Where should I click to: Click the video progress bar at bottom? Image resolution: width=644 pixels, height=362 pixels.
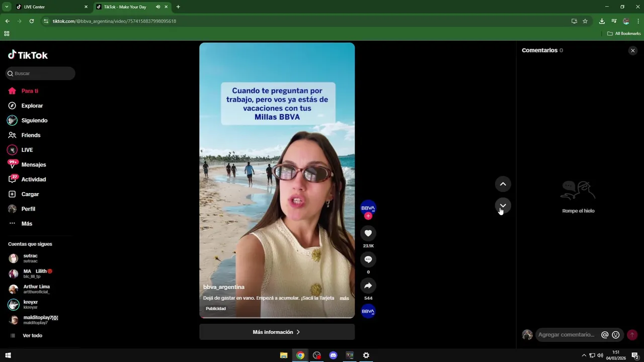point(277,318)
